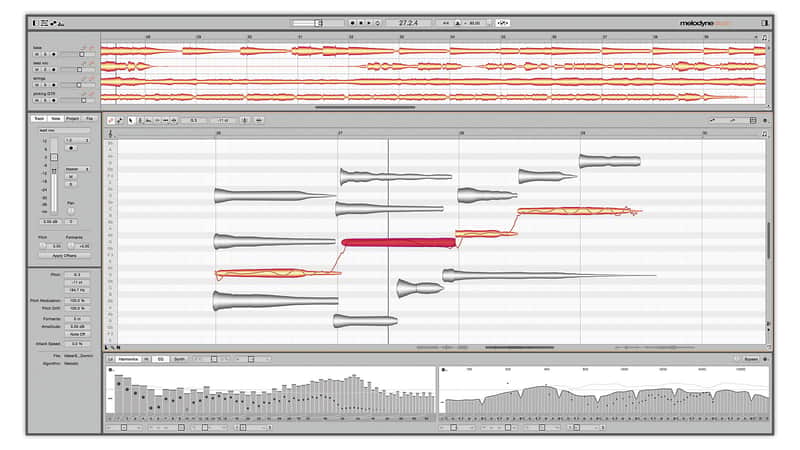The width and height of the screenshot is (800, 450).
Task: Open the Project tab in the inspector
Action: click(x=72, y=118)
